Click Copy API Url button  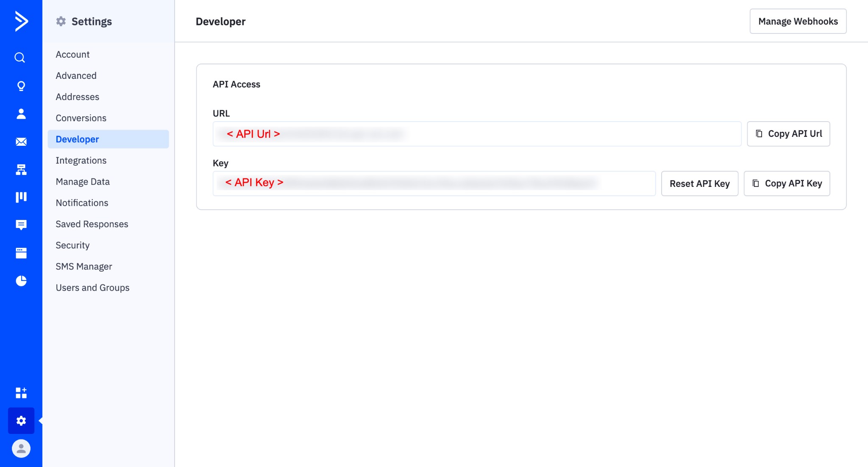pos(788,134)
